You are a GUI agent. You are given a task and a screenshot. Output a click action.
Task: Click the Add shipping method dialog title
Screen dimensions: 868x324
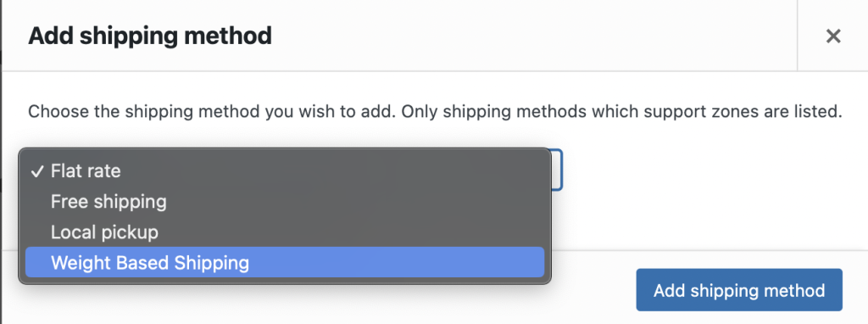pyautogui.click(x=150, y=36)
